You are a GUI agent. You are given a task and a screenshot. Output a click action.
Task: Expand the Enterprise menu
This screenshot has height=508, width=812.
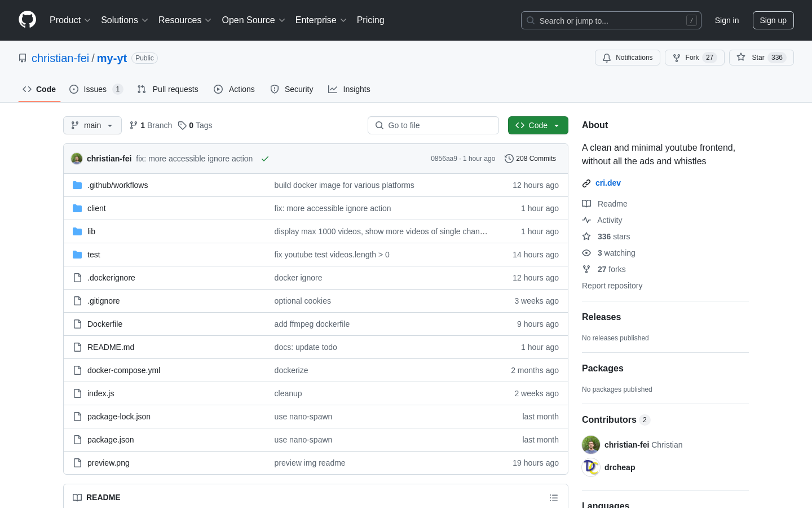(x=321, y=20)
